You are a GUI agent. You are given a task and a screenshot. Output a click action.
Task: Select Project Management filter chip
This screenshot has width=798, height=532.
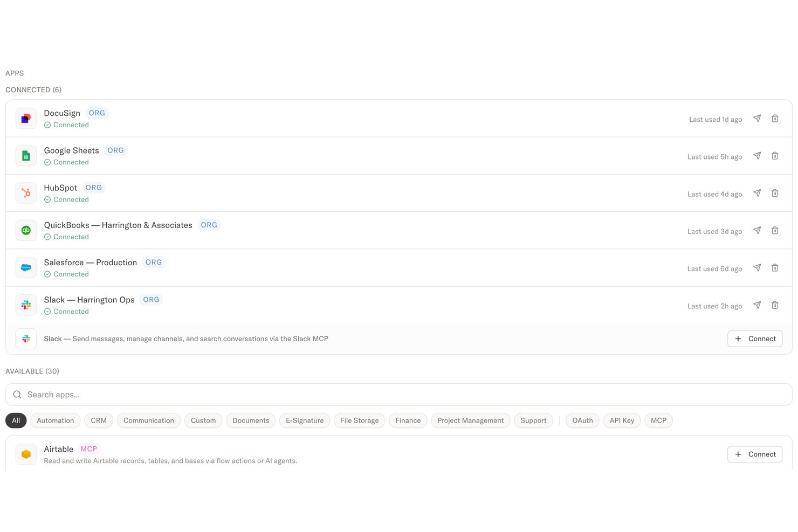[471, 420]
